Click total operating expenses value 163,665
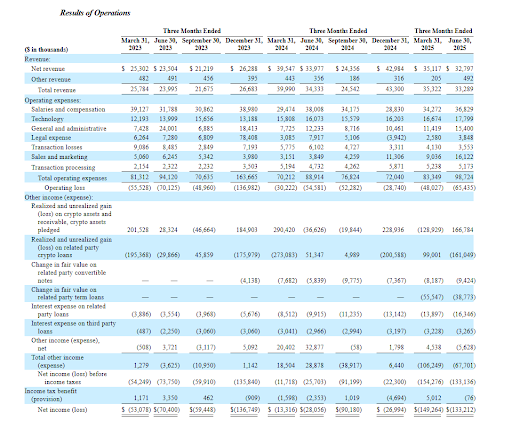 click(x=246, y=177)
